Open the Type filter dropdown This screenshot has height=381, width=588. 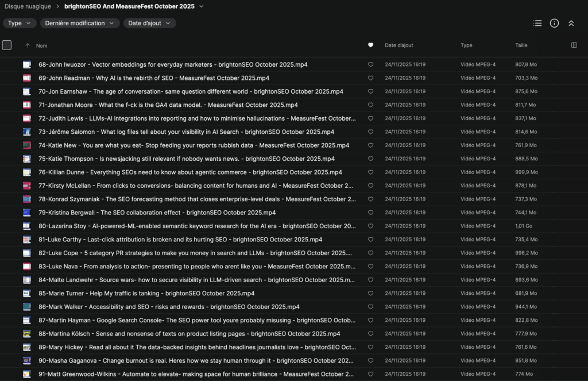point(20,24)
